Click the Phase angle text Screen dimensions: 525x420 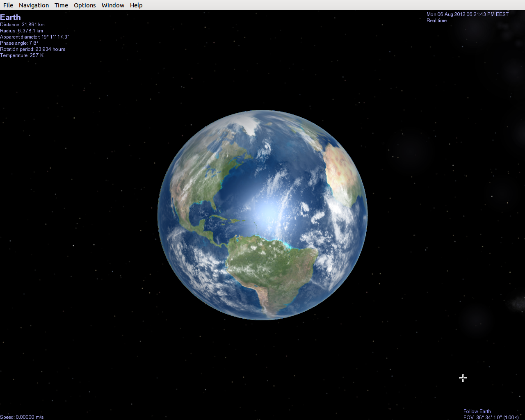click(x=19, y=43)
